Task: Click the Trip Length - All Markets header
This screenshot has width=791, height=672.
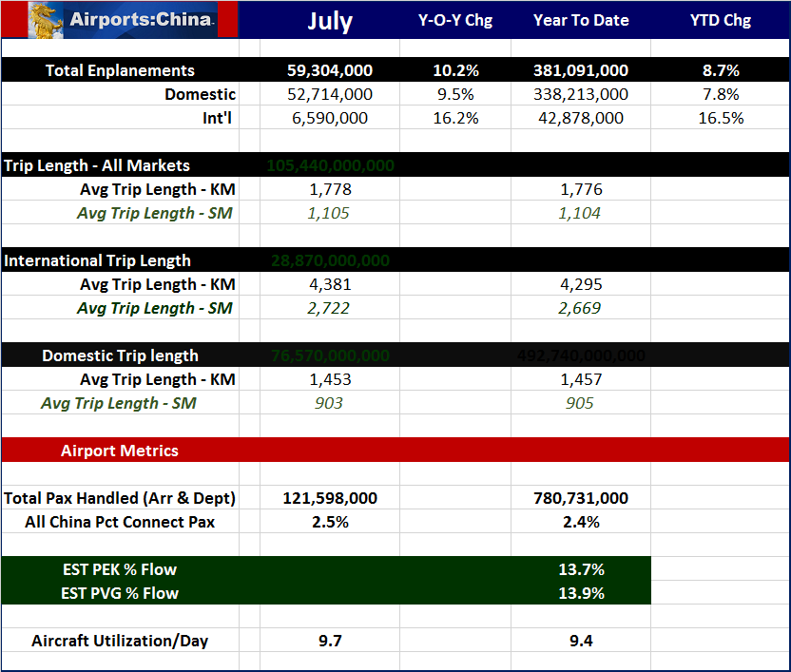Action: pyautogui.click(x=97, y=165)
